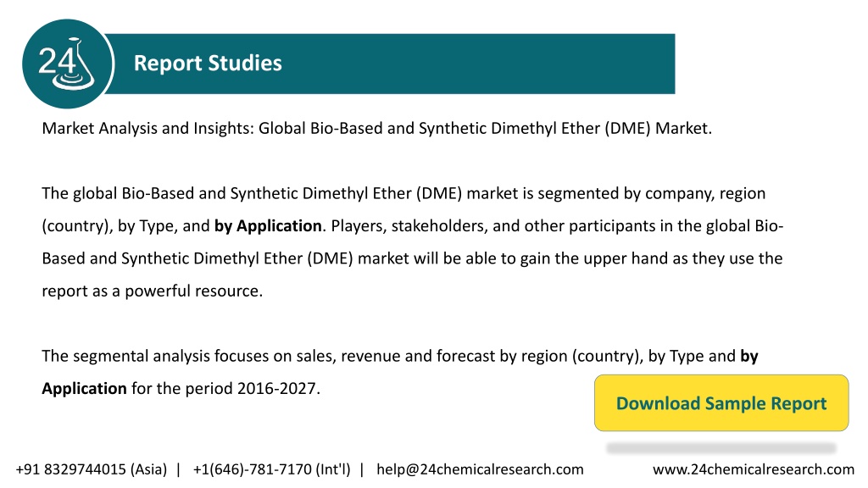Viewport: 868px width, 488px height.
Task: Click the +1(646)-781-7170 (Int'l) phone number
Action: tap(272, 469)
